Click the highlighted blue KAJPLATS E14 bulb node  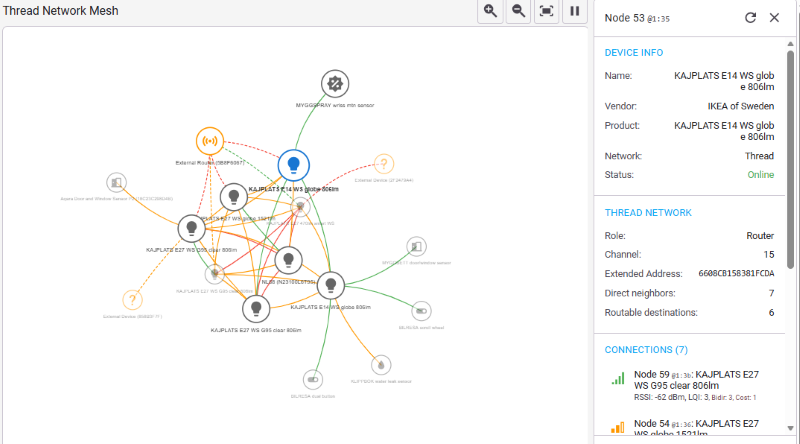pos(293,164)
